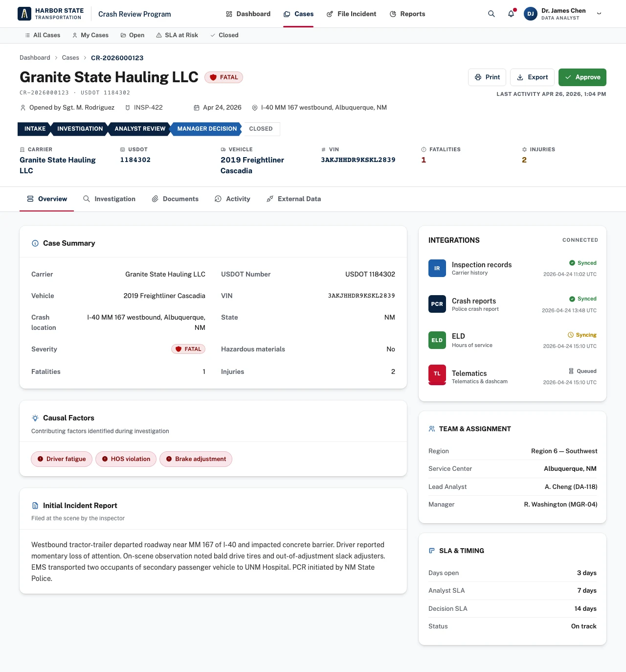Select the Driver fatigue factor chip

tap(62, 459)
